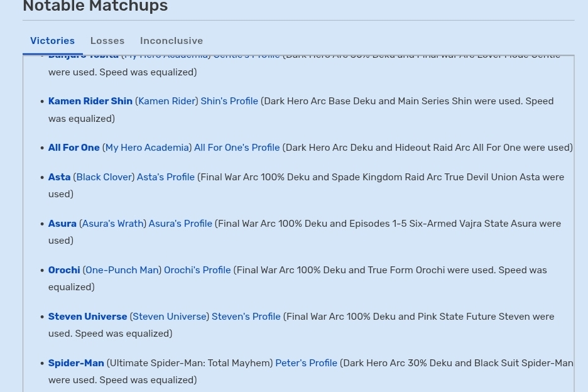Switch to the Victories tab
Screen dimensions: 588x392
(x=53, y=40)
